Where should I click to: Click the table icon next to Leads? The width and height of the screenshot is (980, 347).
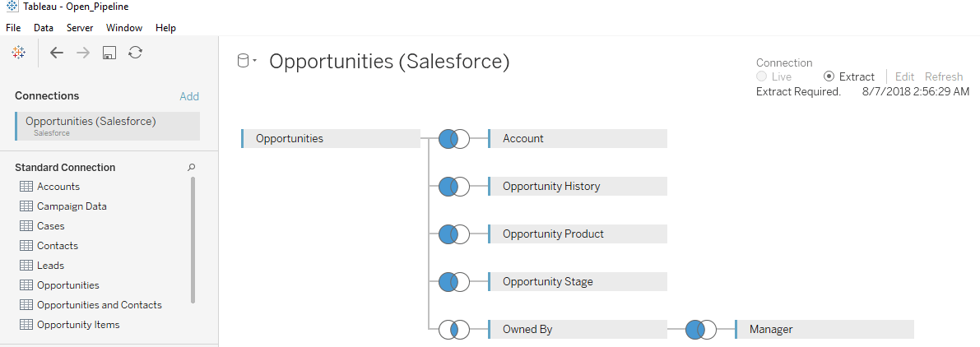coord(26,266)
